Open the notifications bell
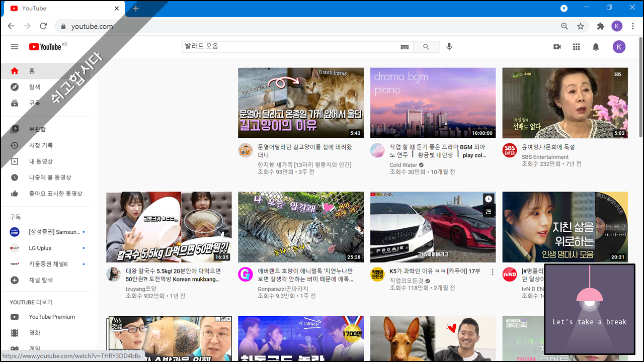Image resolution: width=644 pixels, height=362 pixels. click(x=596, y=47)
